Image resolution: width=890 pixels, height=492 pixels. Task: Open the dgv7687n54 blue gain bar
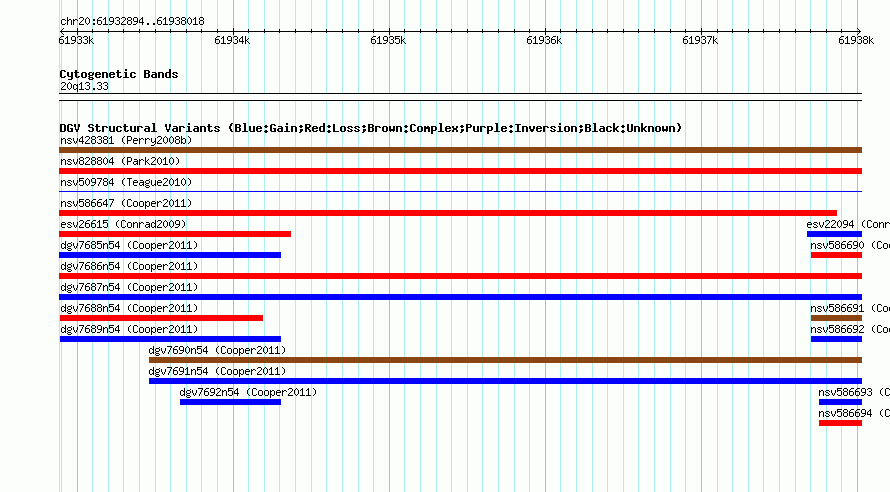point(460,297)
